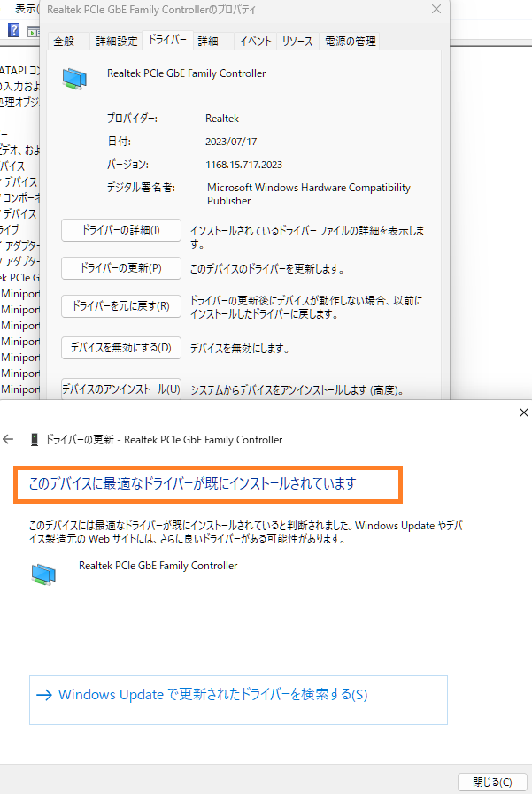Click Microsoft Windows Hardware Compatibility Publisher text

(x=308, y=194)
